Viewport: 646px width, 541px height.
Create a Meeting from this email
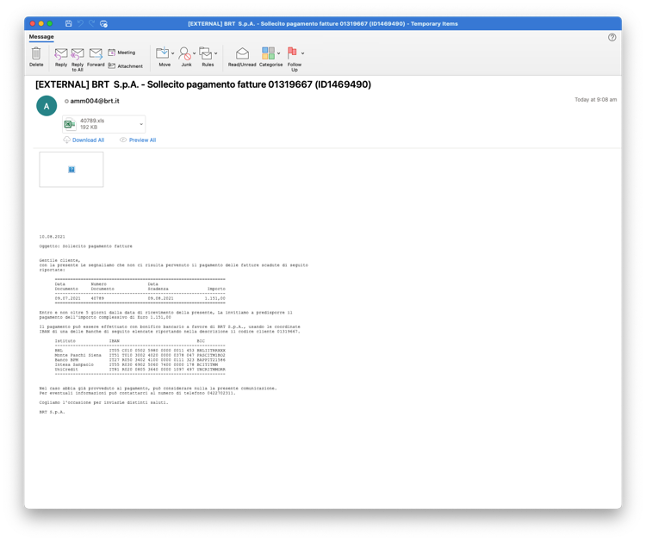click(121, 52)
